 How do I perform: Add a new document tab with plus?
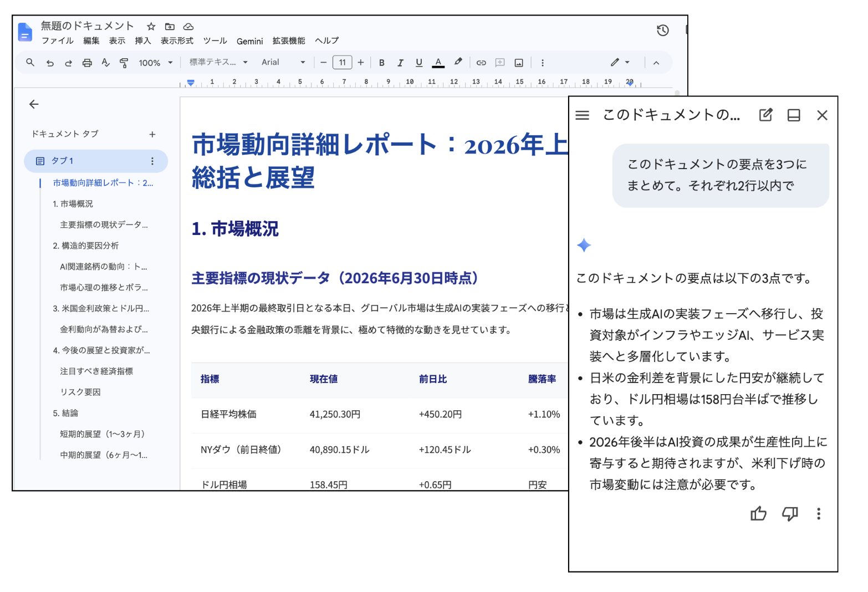(x=152, y=134)
